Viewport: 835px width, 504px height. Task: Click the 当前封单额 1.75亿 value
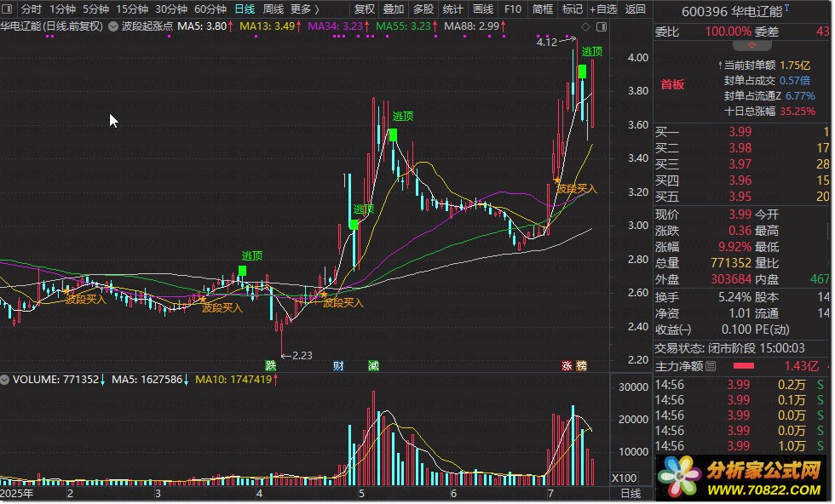[x=794, y=65]
